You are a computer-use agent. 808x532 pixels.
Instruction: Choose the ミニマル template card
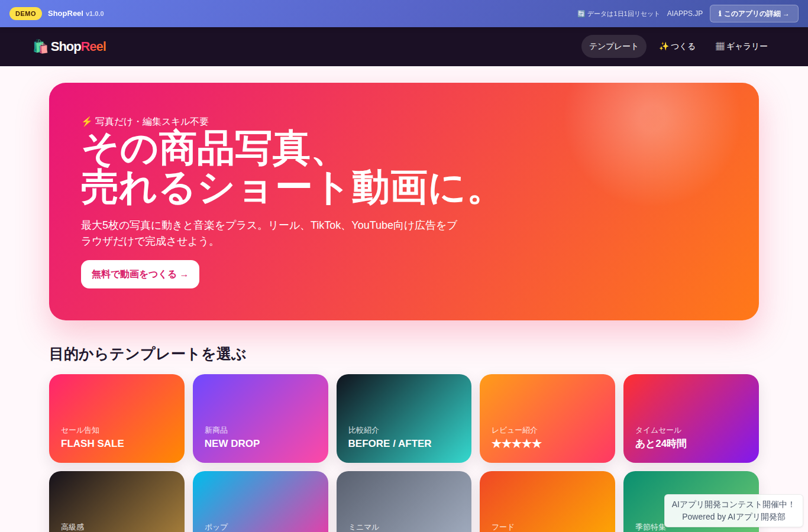point(404,501)
